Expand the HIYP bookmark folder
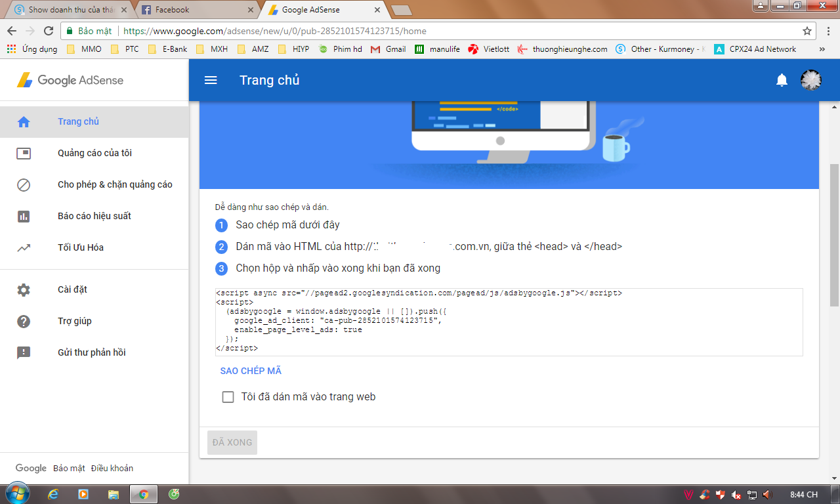This screenshot has width=840, height=504. click(293, 49)
